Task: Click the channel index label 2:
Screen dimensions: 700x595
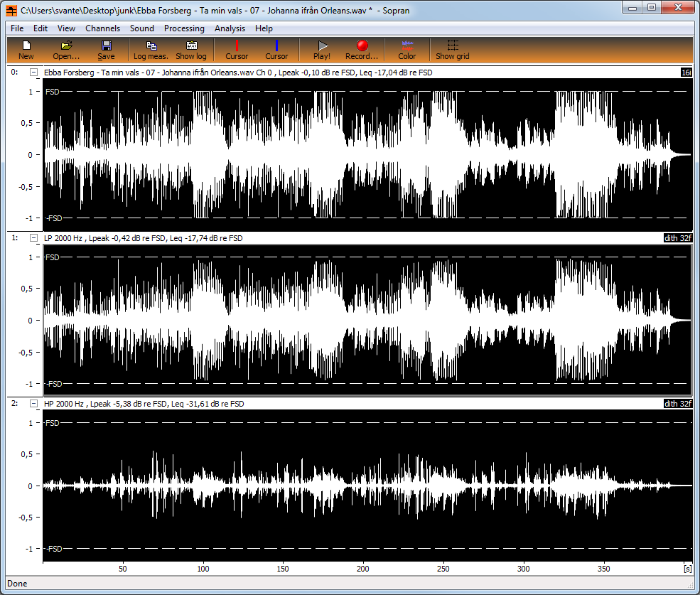Action: coord(14,403)
